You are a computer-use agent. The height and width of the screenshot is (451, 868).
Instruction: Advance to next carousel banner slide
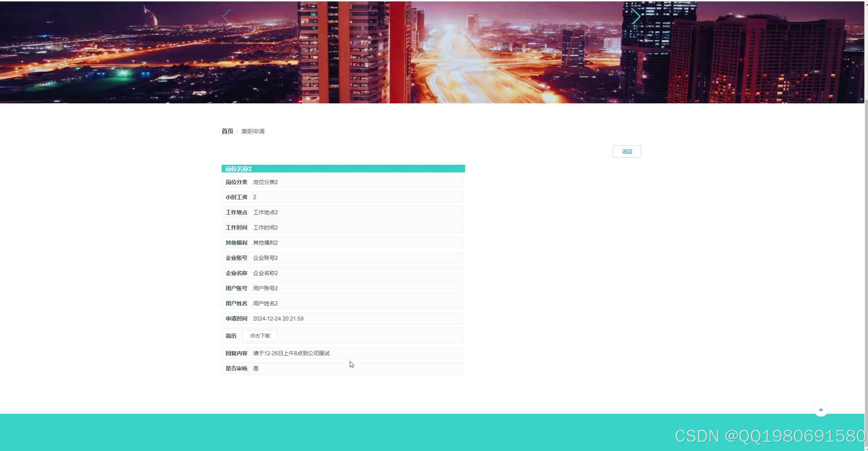point(636,17)
